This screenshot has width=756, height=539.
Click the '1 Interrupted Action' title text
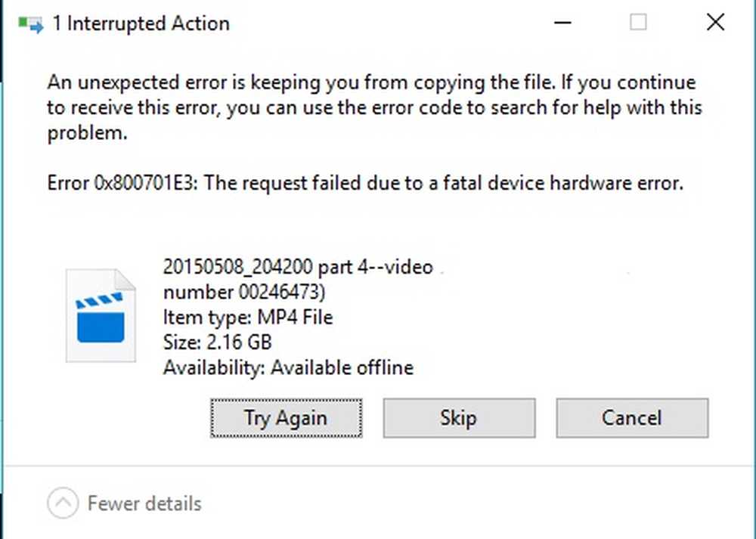click(x=141, y=23)
